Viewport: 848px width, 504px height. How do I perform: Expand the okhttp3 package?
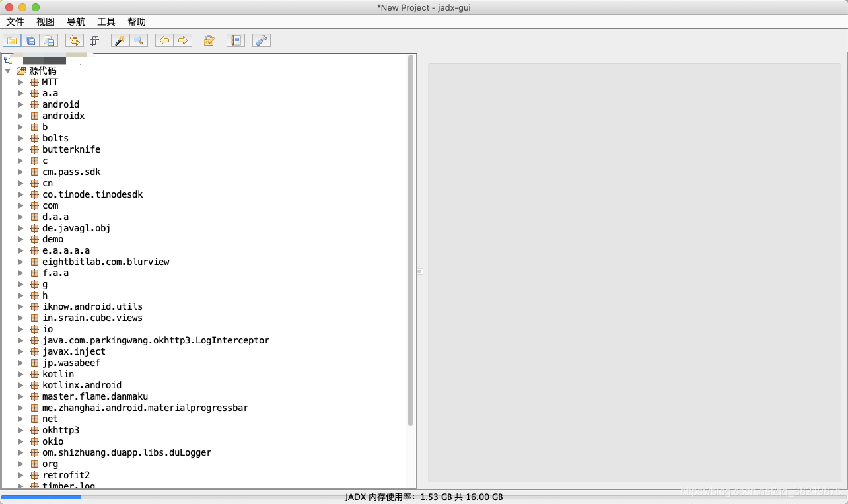point(20,430)
